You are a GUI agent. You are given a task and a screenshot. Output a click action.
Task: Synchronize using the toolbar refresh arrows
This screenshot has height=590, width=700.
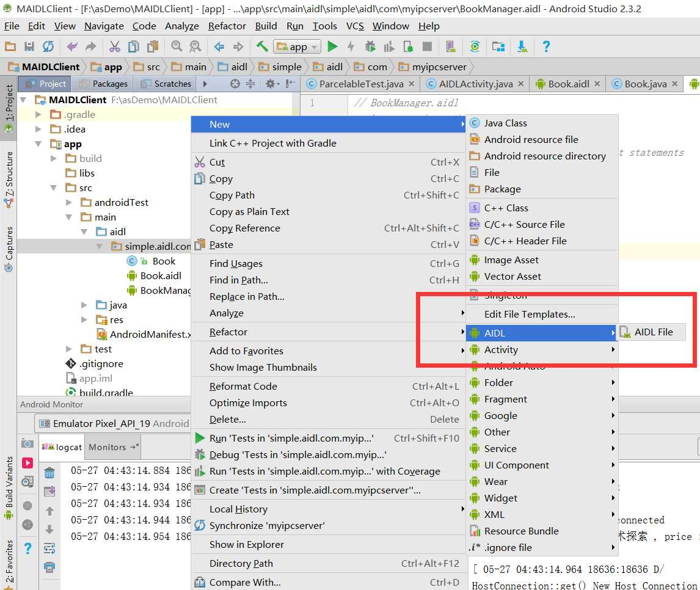click(48, 46)
